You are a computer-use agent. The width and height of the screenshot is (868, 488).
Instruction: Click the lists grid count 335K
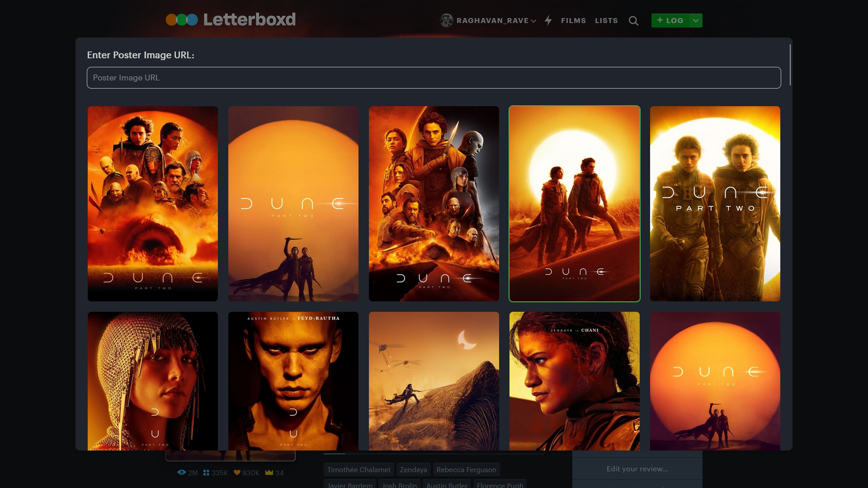click(216, 473)
